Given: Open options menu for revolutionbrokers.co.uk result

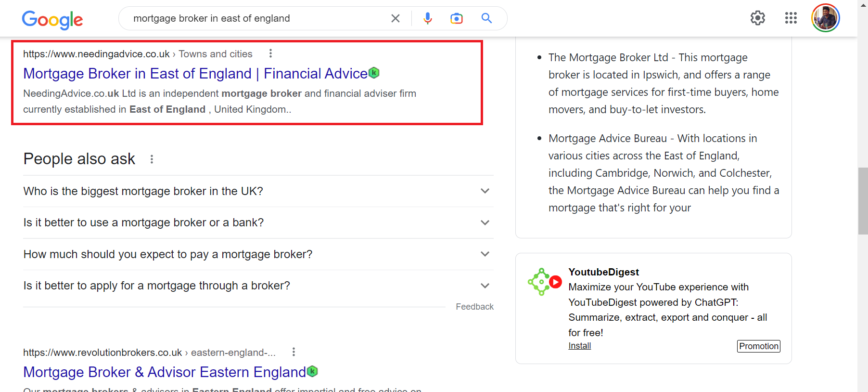Looking at the screenshot, I should pos(294,352).
